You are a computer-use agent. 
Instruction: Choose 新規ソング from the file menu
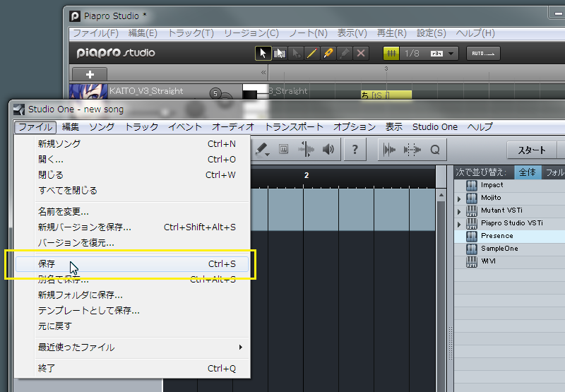(133, 144)
